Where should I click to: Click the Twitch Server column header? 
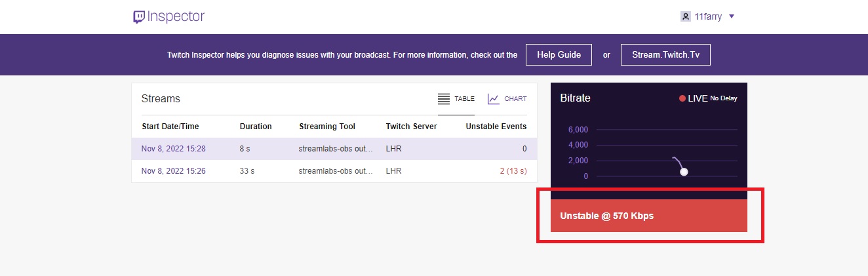(411, 127)
